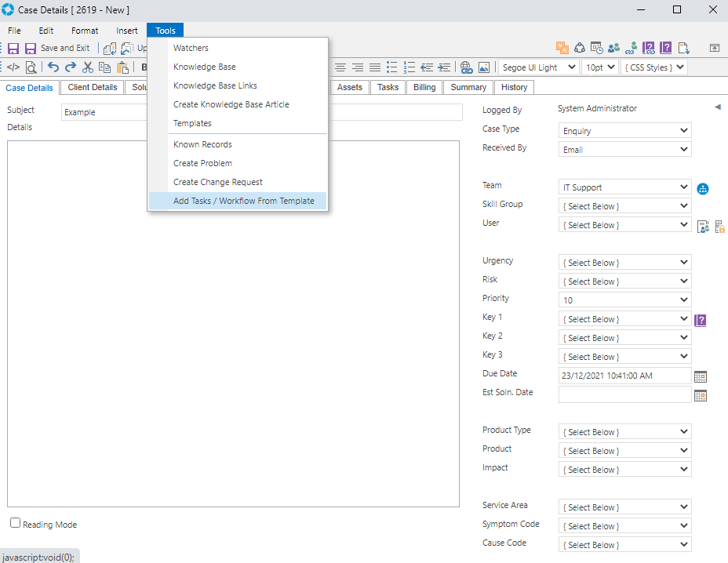Open the HTML source code view icon

13,67
